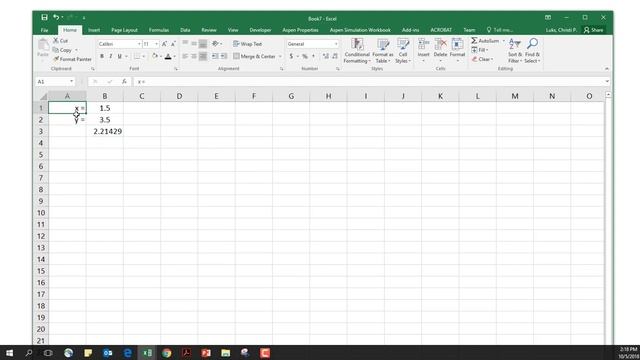Cut the selected cell contents
Viewport: 640px width, 360px height.
click(60, 41)
